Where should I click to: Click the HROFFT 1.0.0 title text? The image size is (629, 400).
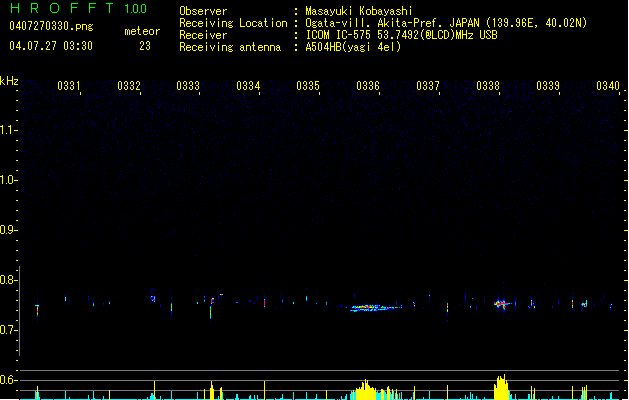click(x=78, y=8)
